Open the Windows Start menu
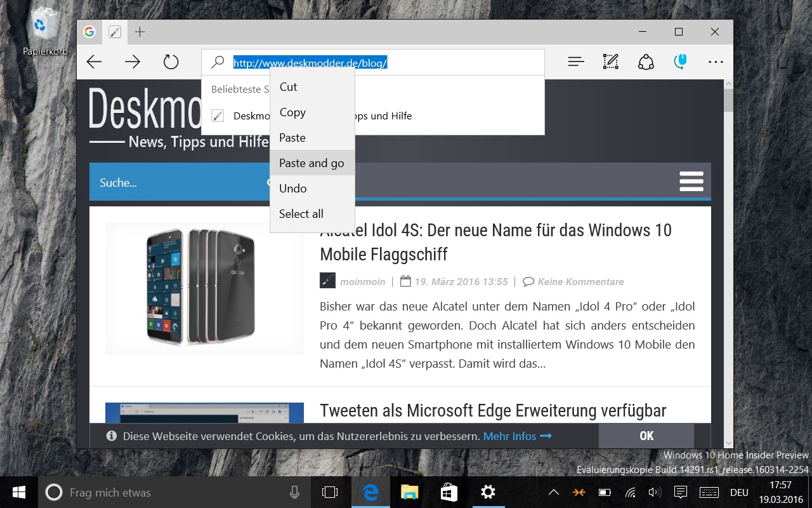 tap(18, 492)
